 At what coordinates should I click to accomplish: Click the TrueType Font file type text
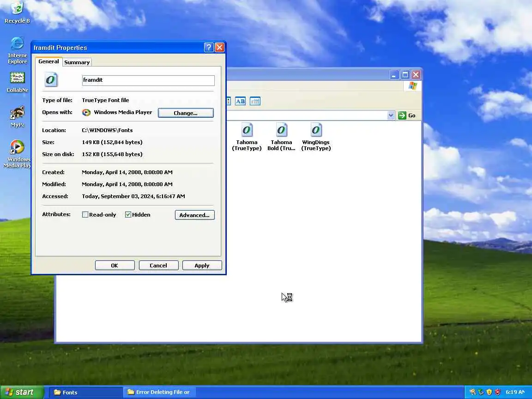pyautogui.click(x=105, y=100)
